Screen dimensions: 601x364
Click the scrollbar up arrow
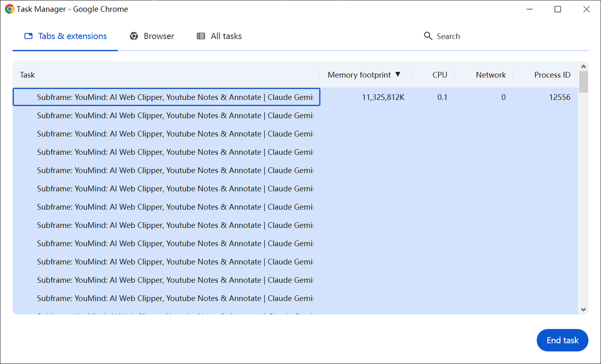click(x=583, y=66)
